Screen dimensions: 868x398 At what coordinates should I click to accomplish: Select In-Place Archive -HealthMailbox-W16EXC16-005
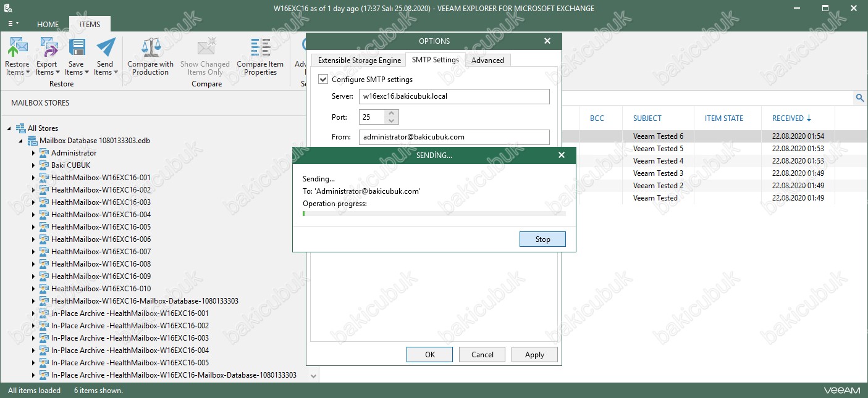(130, 363)
